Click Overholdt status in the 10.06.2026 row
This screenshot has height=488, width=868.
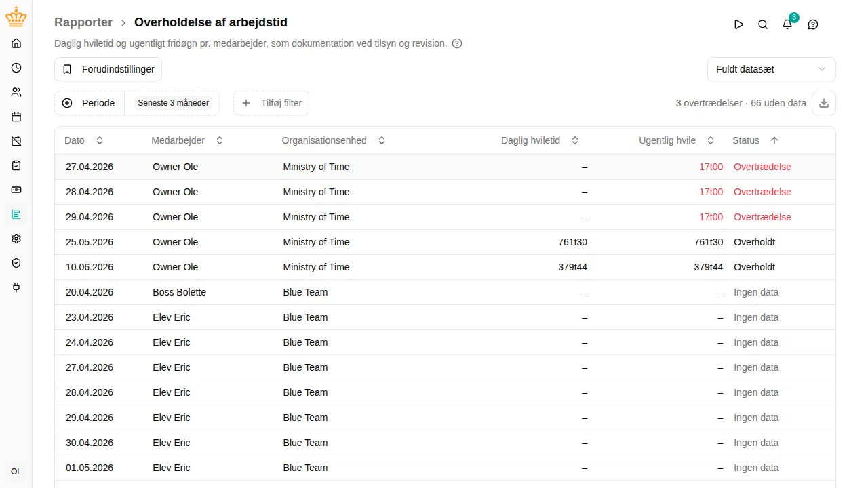[x=754, y=267]
